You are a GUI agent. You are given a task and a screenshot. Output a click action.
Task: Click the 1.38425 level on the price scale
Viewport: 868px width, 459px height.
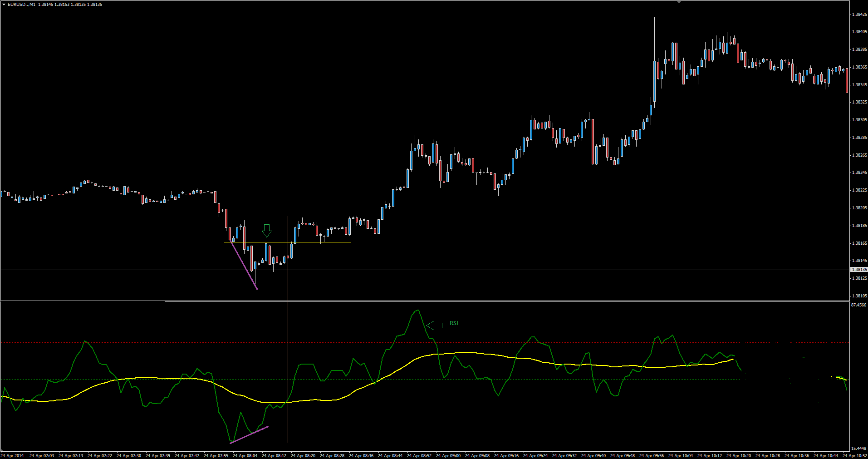coord(858,15)
